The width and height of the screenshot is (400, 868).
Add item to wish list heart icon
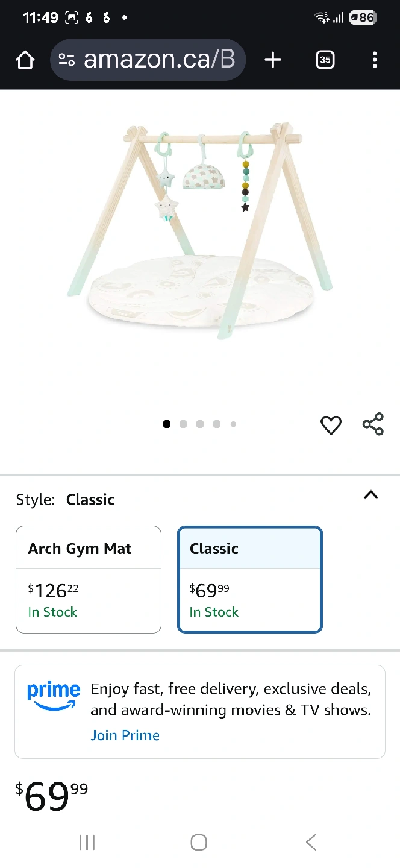pyautogui.click(x=331, y=425)
